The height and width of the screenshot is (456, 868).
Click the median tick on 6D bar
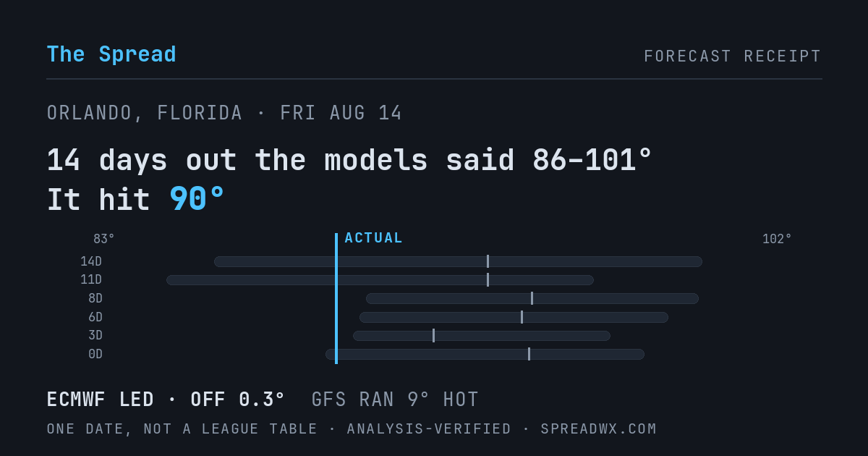(x=522, y=317)
